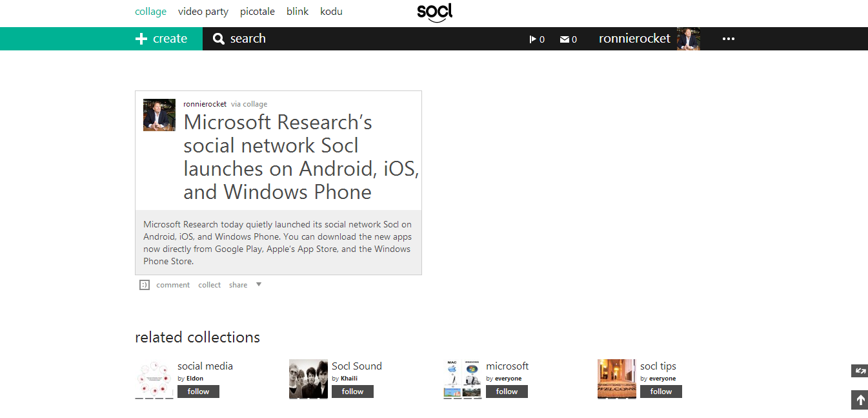Follow the social media collection

[198, 392]
